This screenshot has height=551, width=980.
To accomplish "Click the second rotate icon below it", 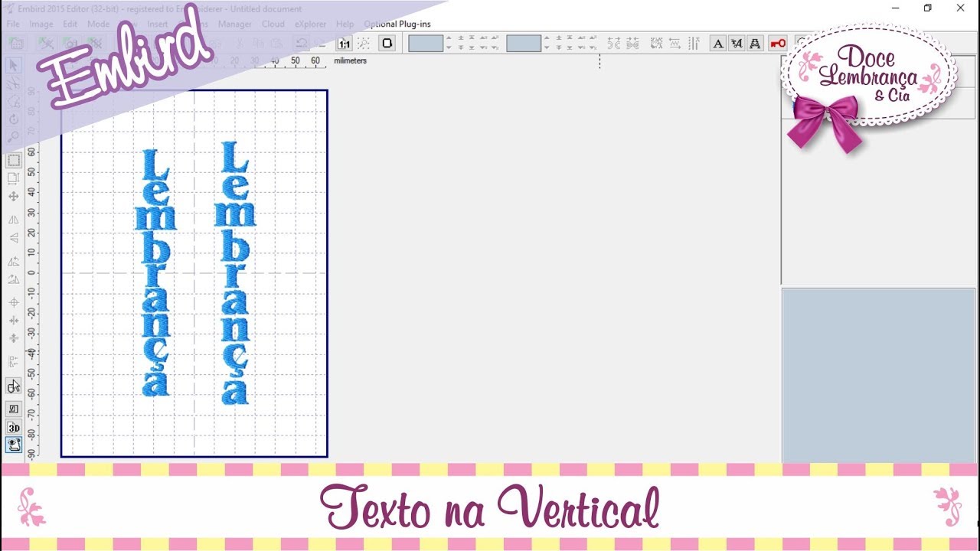I will tap(14, 279).
